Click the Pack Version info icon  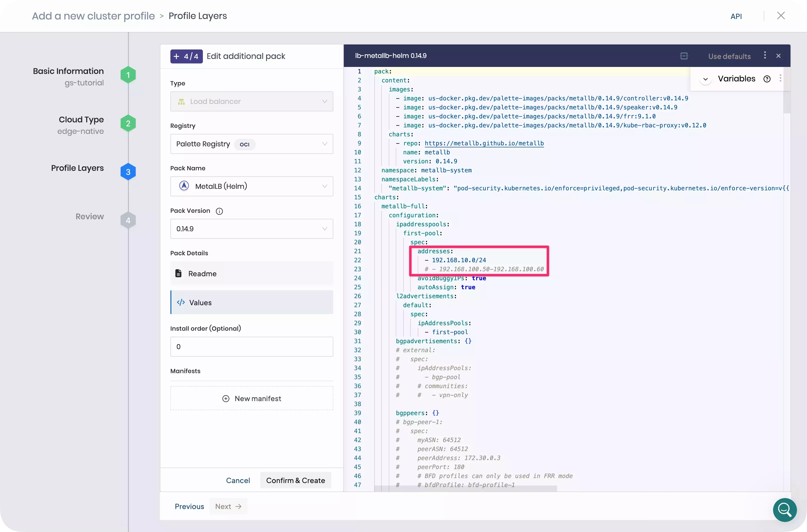tap(219, 211)
